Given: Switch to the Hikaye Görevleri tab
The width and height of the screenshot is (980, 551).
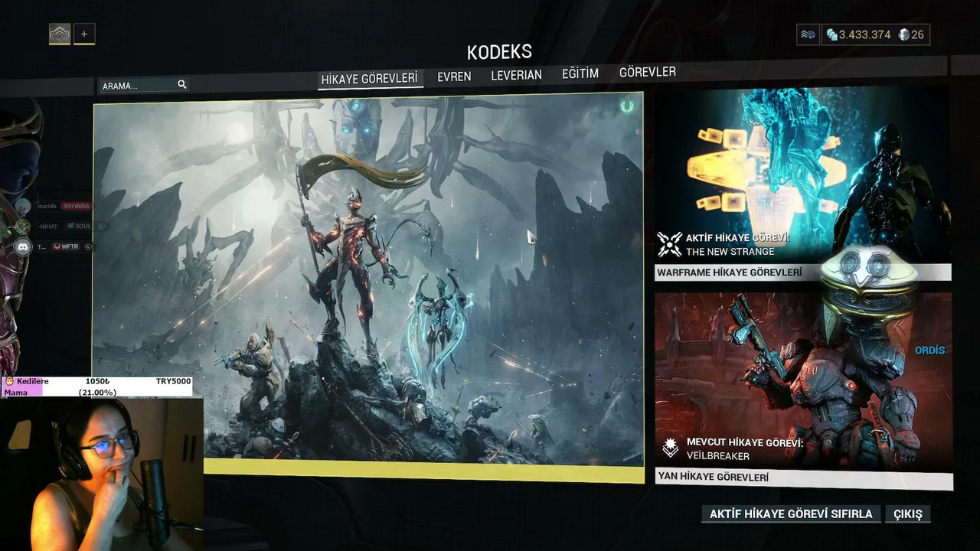Looking at the screenshot, I should [x=370, y=79].
